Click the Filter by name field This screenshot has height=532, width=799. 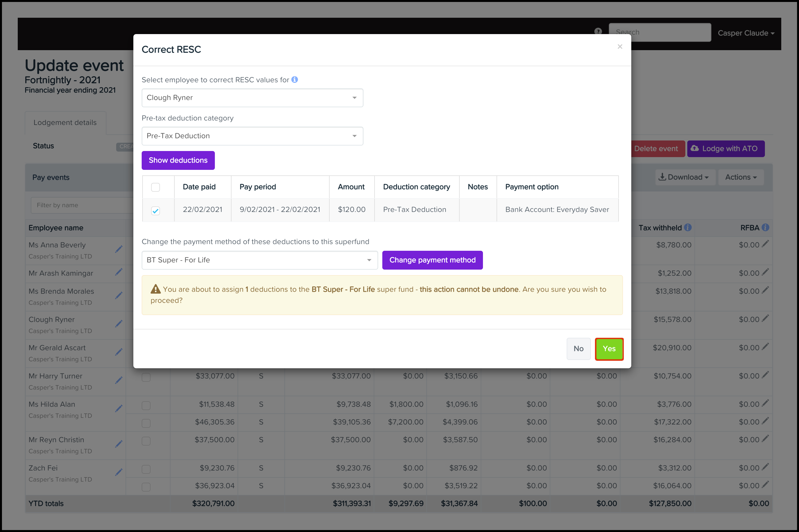point(82,205)
